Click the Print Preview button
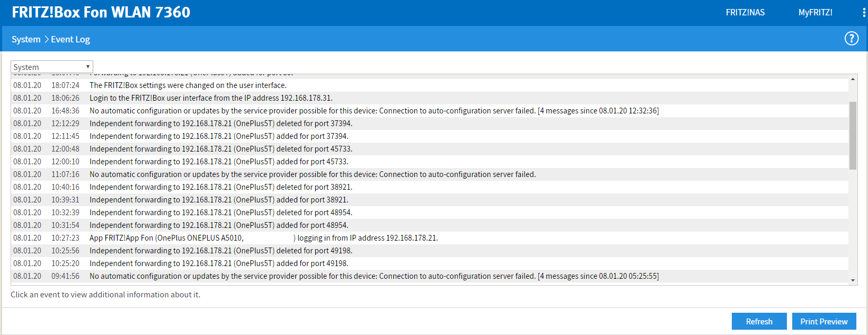The height and width of the screenshot is (335, 868). [x=823, y=321]
